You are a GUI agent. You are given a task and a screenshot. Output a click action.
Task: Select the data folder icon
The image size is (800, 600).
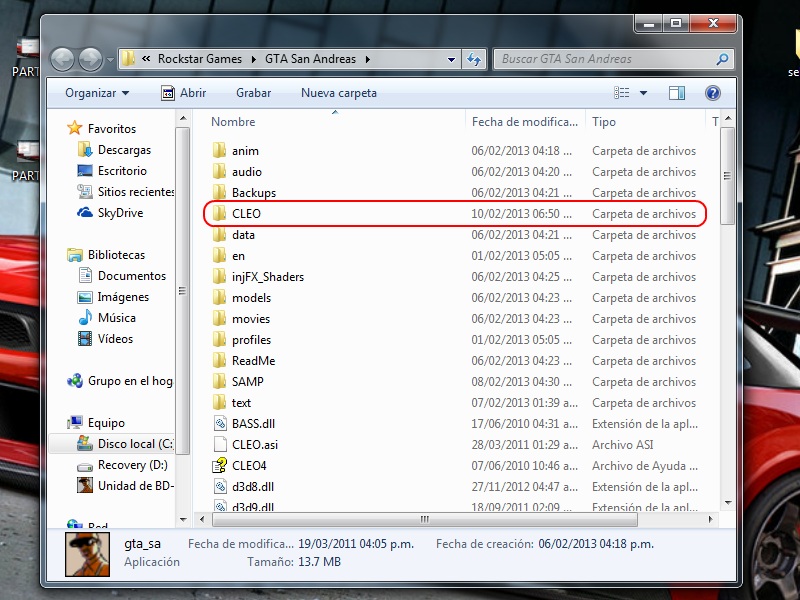(x=219, y=234)
